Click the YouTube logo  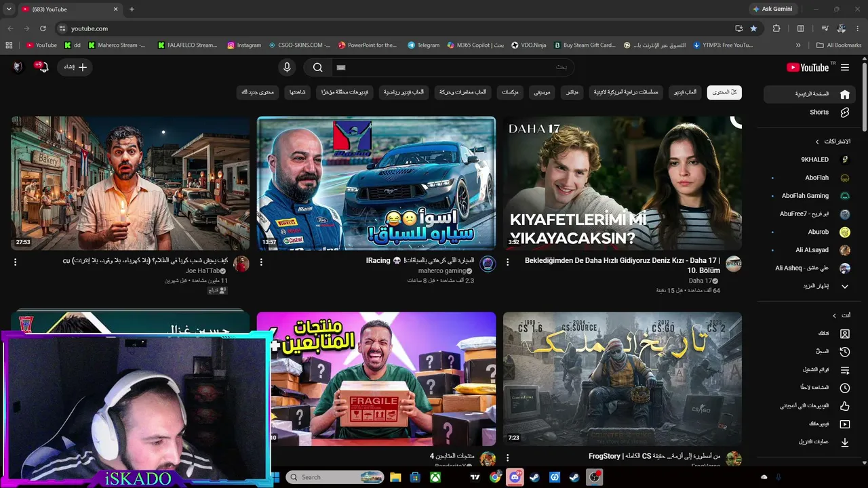point(808,67)
